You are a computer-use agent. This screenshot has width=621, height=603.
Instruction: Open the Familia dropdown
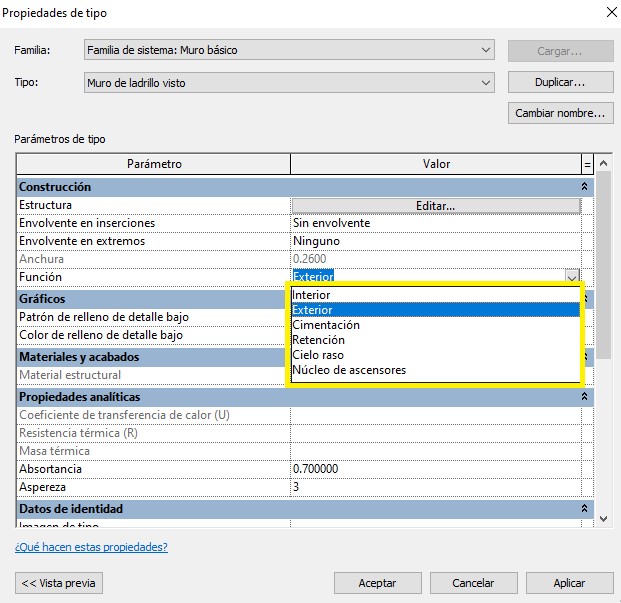pos(290,50)
